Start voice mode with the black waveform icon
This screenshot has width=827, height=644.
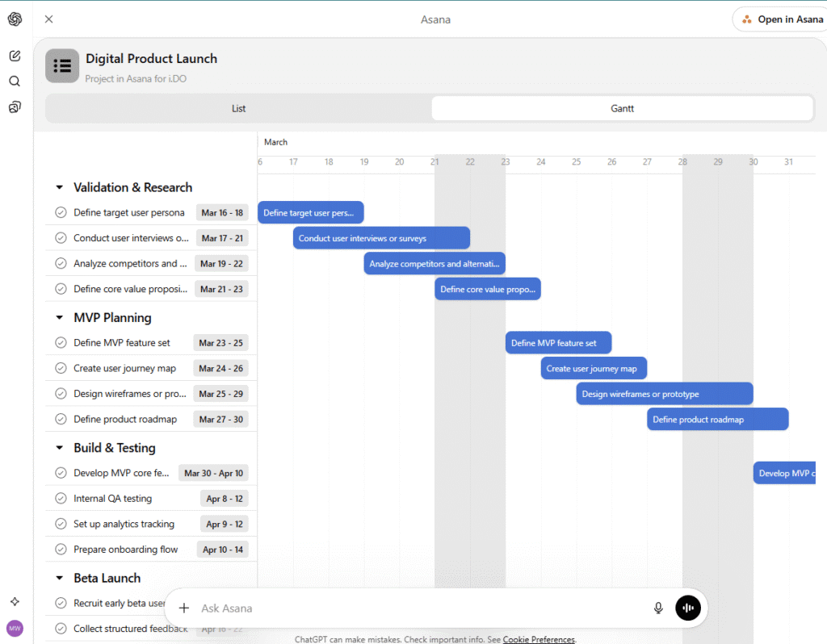(x=688, y=608)
